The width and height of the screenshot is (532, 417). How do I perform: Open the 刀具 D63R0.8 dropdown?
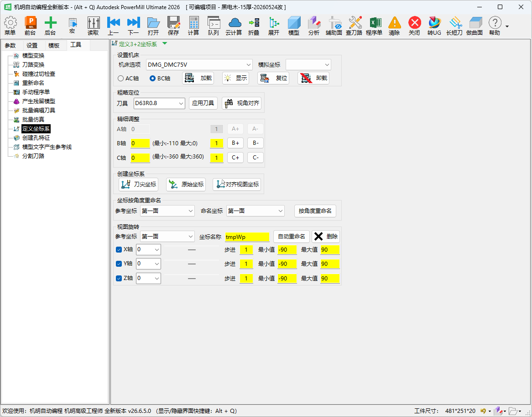(159, 103)
